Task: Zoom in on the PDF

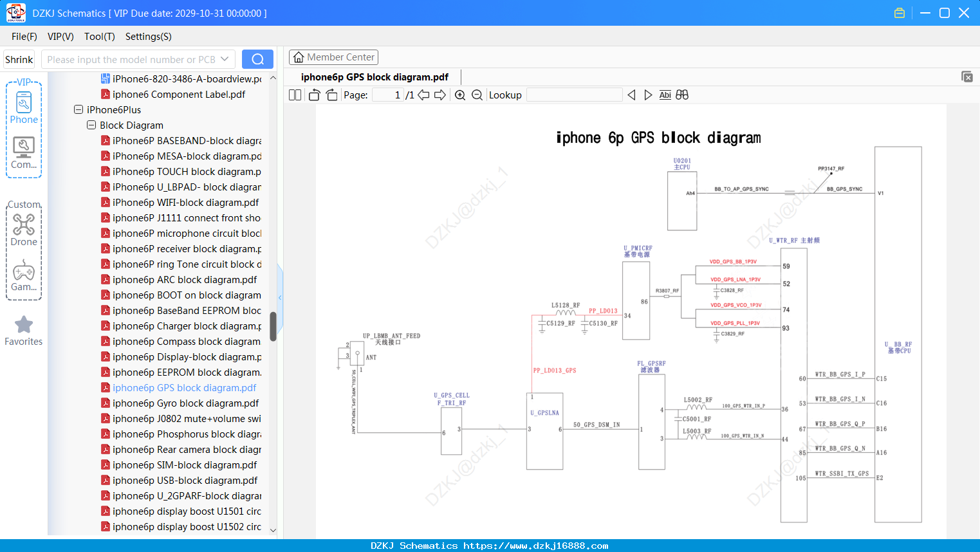Action: (x=460, y=95)
